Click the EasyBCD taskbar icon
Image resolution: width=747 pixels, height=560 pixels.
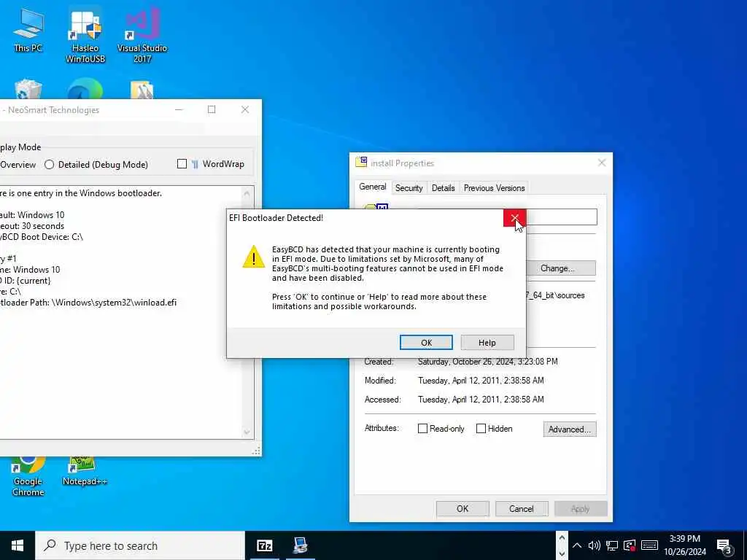[300, 545]
